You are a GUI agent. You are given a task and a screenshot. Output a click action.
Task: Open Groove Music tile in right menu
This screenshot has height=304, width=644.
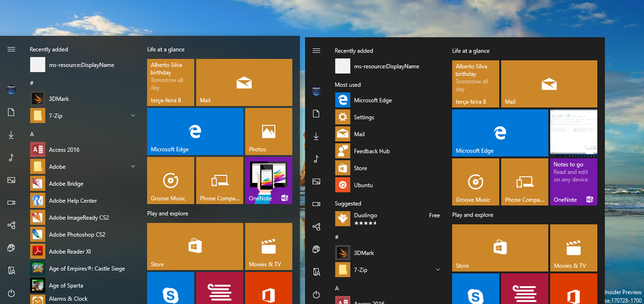475,182
